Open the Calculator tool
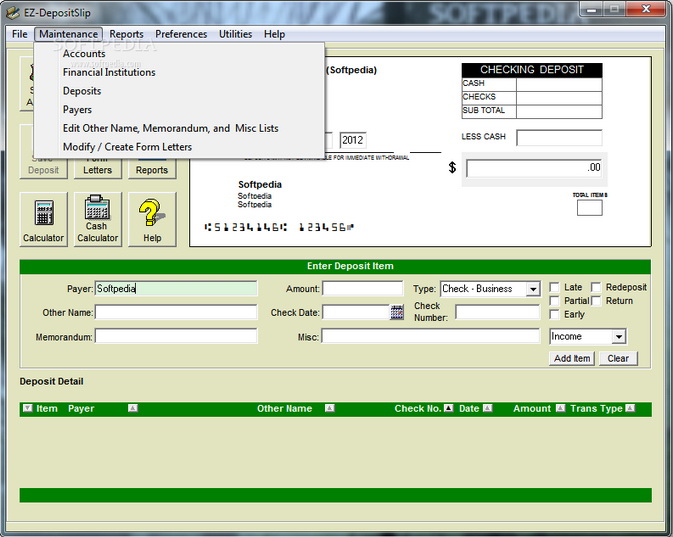 (x=43, y=219)
